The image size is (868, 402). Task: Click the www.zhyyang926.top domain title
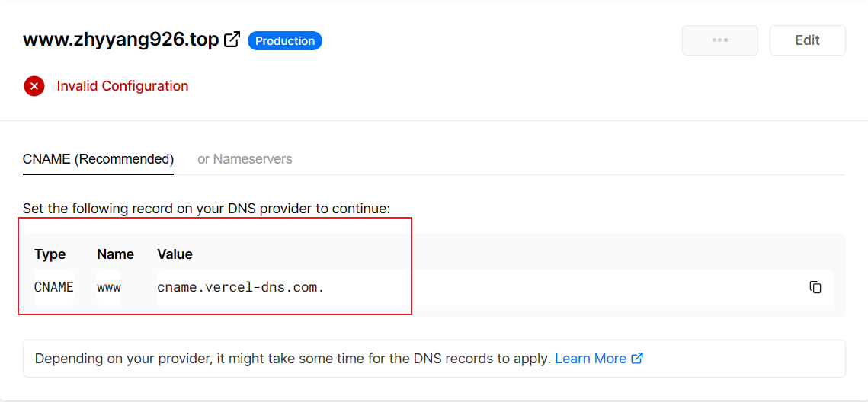120,40
